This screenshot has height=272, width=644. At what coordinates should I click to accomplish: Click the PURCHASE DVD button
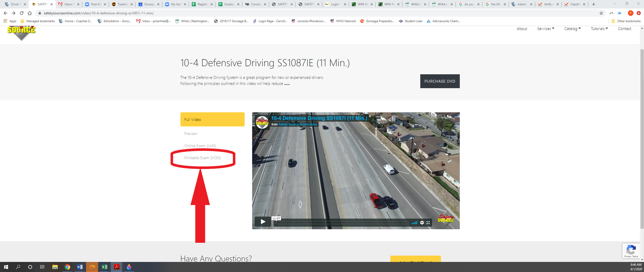440,81
